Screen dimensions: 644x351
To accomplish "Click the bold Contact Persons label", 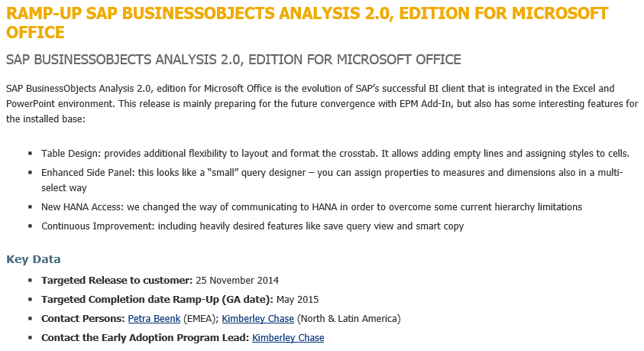I will pyautogui.click(x=83, y=318).
